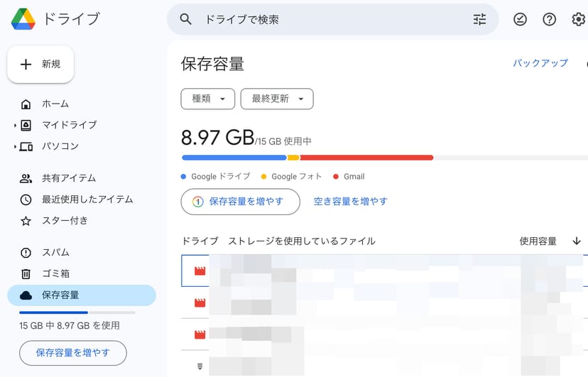Open ゴミ箱 in sidebar
Viewport: 588px width, 377px height.
[55, 273]
